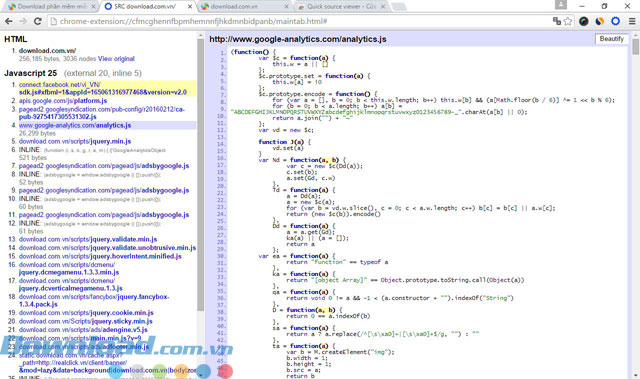Viewport: 640px width, 379px height.
Task: Click the 'Javascript 25' section heading
Action: [31, 73]
